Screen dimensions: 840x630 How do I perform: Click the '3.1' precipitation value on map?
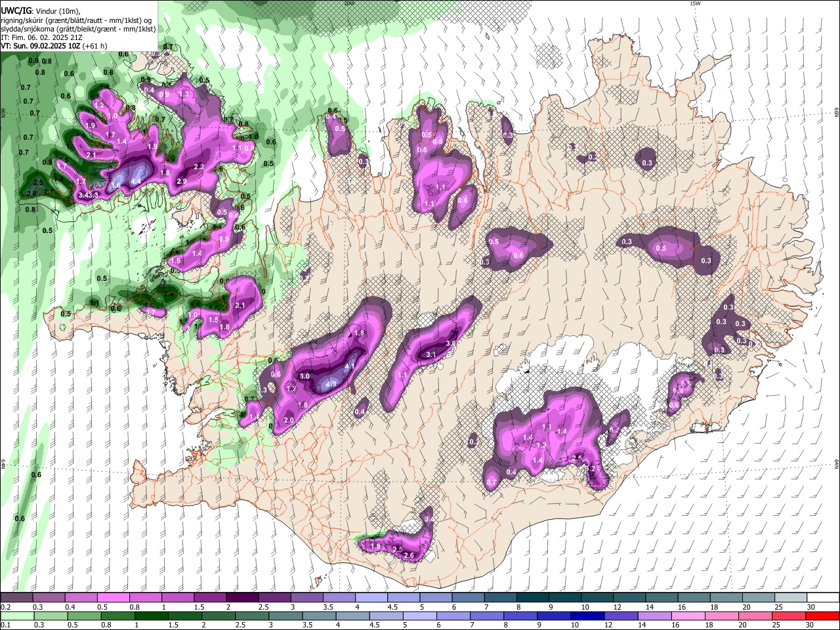point(431,354)
